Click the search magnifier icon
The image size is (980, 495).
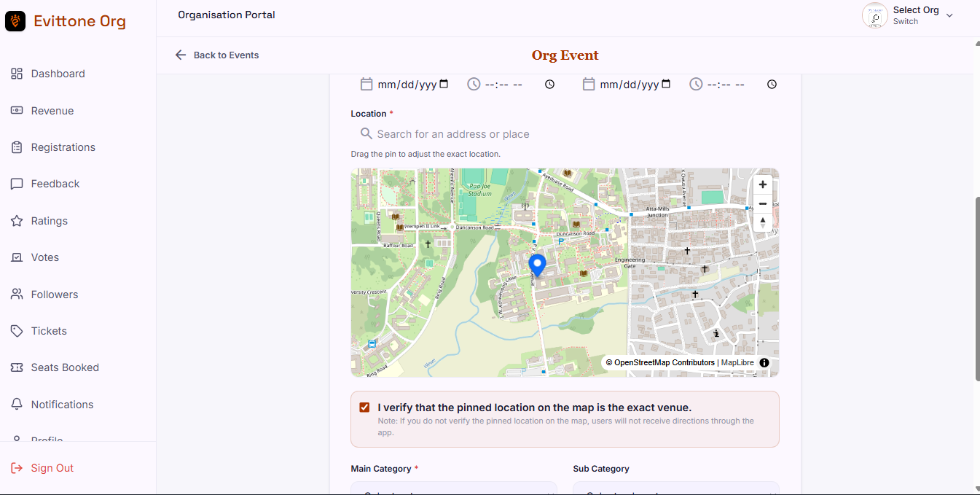[x=366, y=133]
